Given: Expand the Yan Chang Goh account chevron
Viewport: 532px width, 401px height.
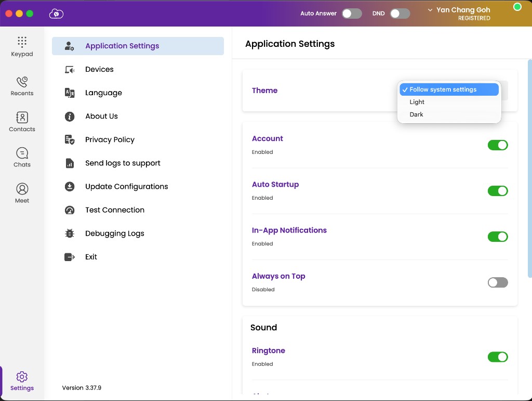Looking at the screenshot, I should tap(430, 10).
